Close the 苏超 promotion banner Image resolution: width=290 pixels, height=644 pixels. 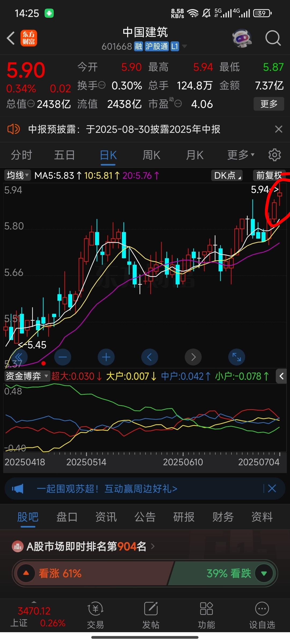(272, 488)
